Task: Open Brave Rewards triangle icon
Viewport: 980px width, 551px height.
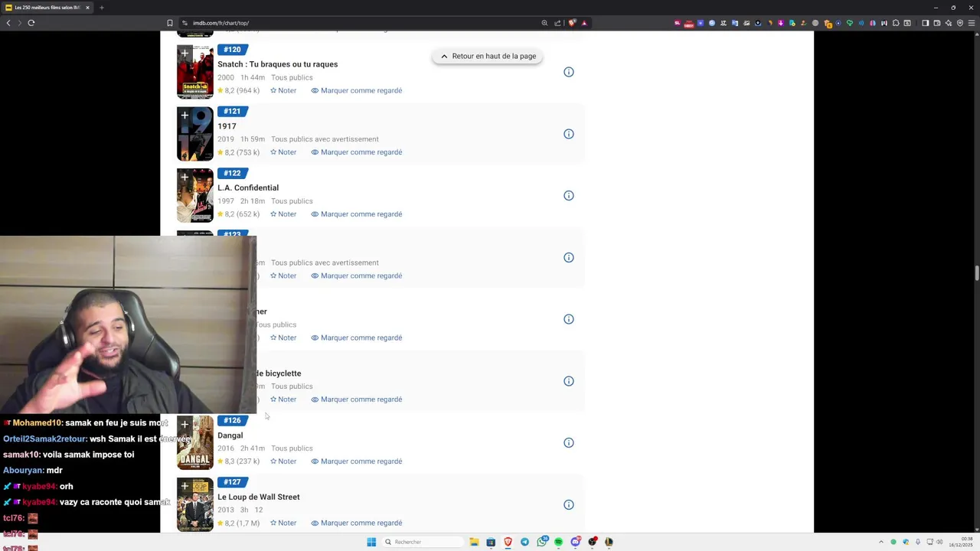Action: 584,23
